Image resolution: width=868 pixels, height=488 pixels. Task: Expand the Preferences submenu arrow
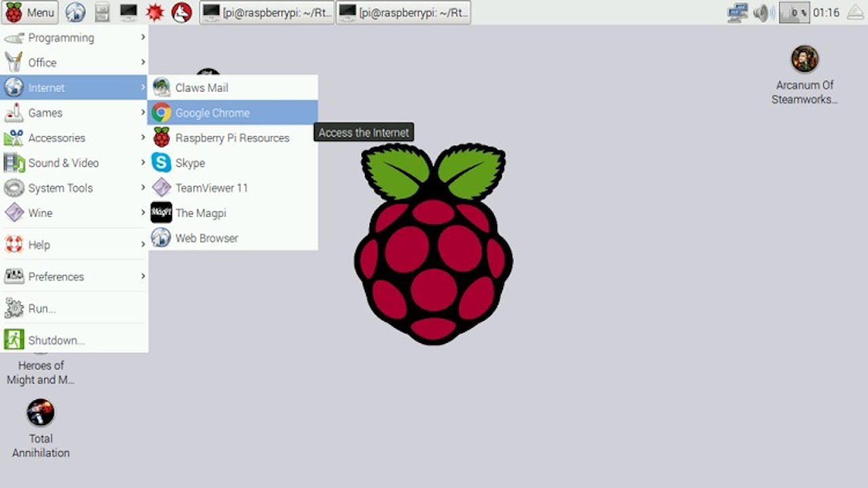(x=142, y=276)
